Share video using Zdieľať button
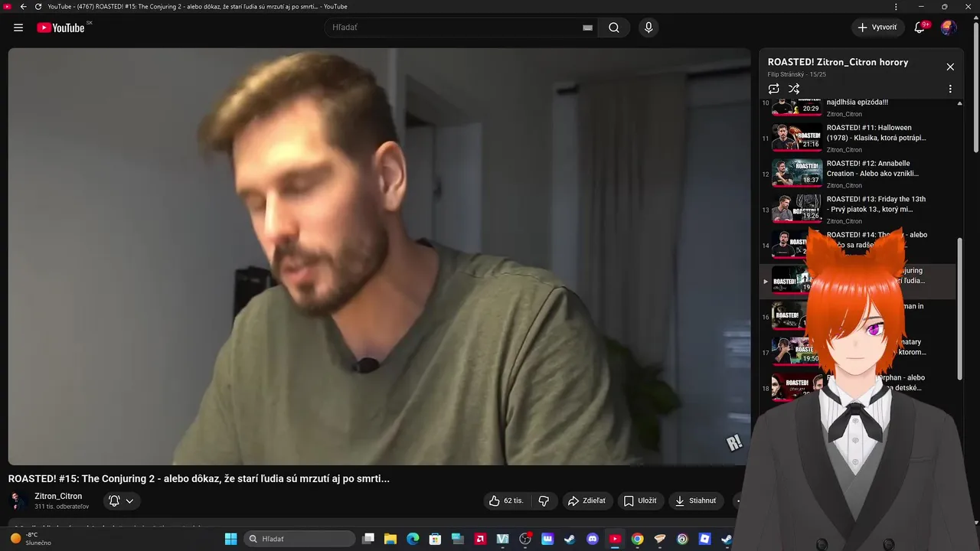Viewport: 980px width, 551px height. pos(586,500)
